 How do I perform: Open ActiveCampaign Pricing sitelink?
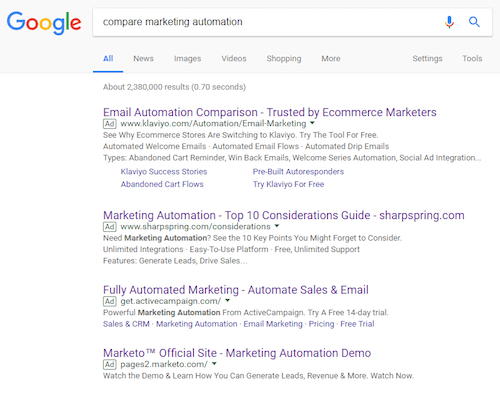pos(321,324)
